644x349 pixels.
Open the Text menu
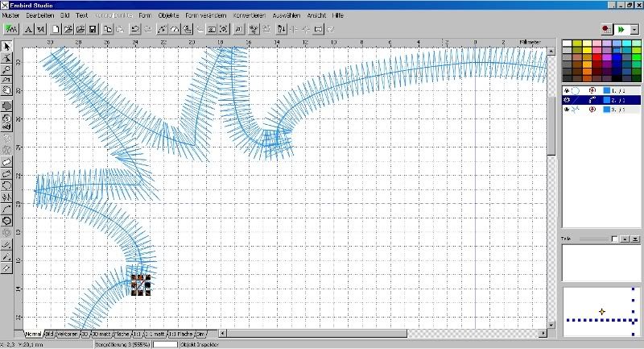pyautogui.click(x=82, y=15)
